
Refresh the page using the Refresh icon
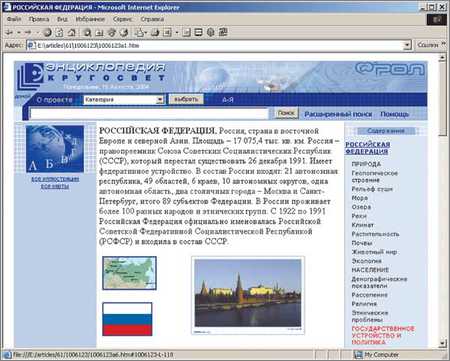59,32
